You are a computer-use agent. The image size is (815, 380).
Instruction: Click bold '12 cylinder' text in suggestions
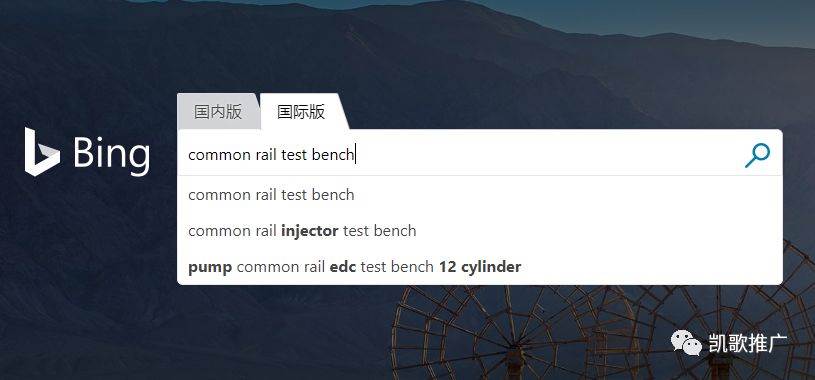(480, 267)
